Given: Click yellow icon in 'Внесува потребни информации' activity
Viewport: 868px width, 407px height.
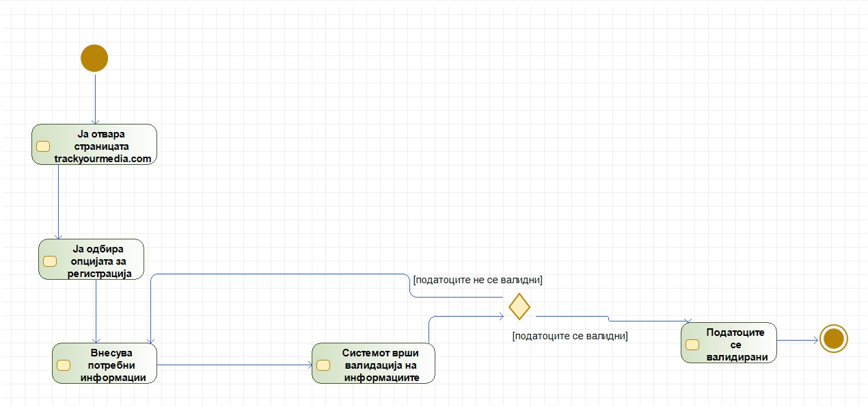Looking at the screenshot, I should 64,365.
